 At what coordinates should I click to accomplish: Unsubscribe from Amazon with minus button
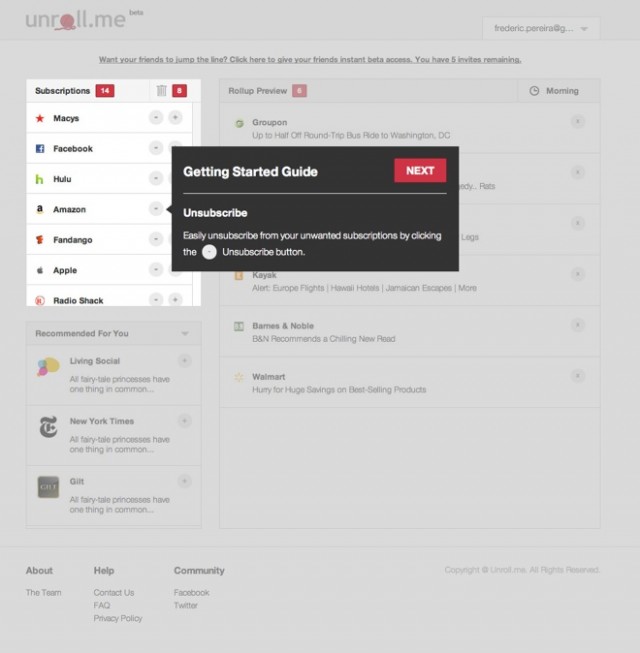156,208
